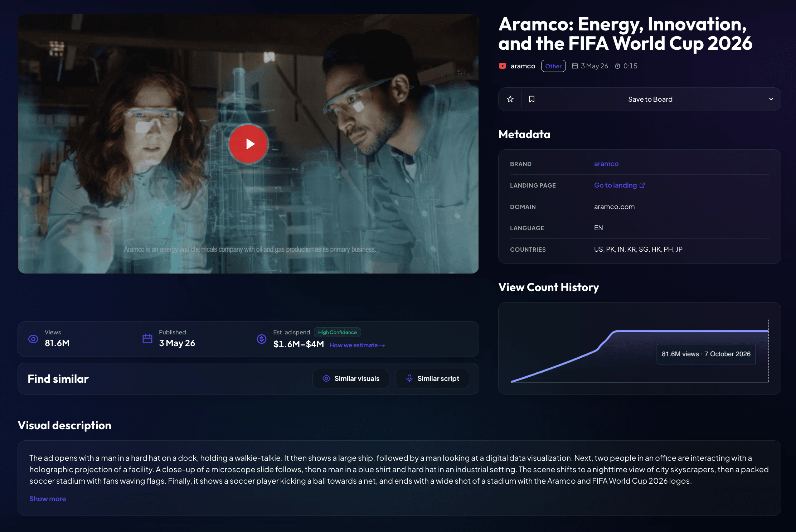796x532 pixels.
Task: Click the Visual description heading
Action: tap(64, 425)
